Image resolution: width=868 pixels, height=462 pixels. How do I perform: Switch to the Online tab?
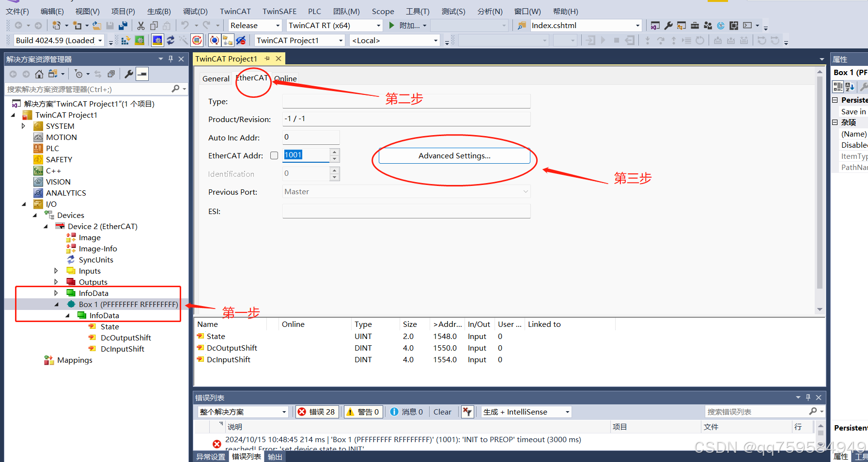(285, 78)
